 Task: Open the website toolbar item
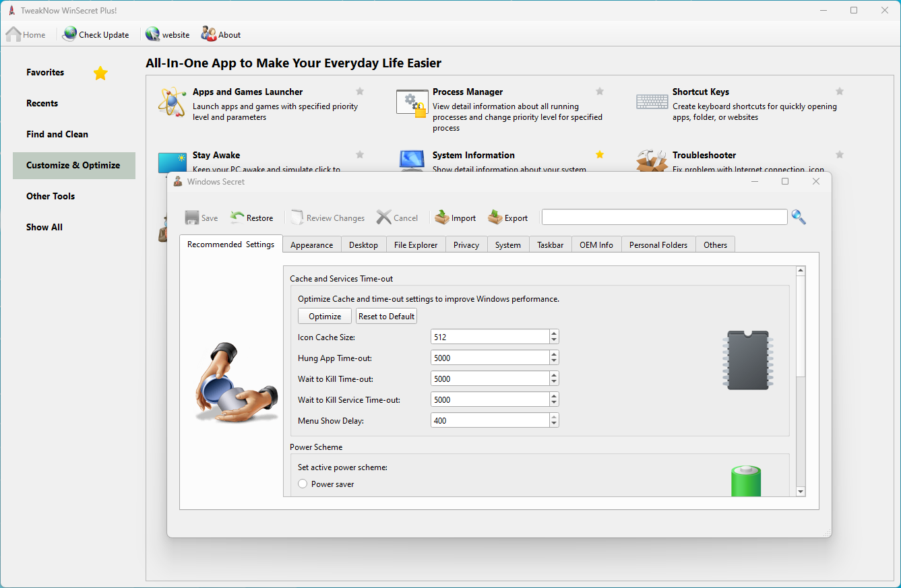coord(167,34)
